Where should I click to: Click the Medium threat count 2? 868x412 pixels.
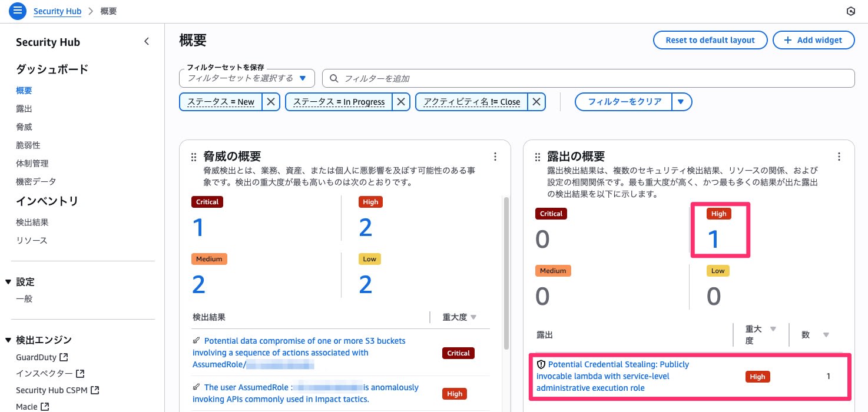pyautogui.click(x=198, y=284)
